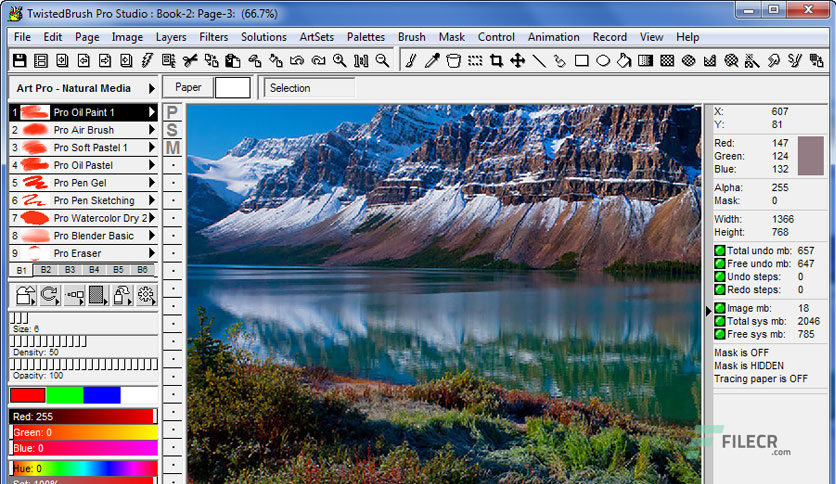Switch to the B6 brush tab
Screen dimensions: 836x484
pyautogui.click(x=142, y=270)
